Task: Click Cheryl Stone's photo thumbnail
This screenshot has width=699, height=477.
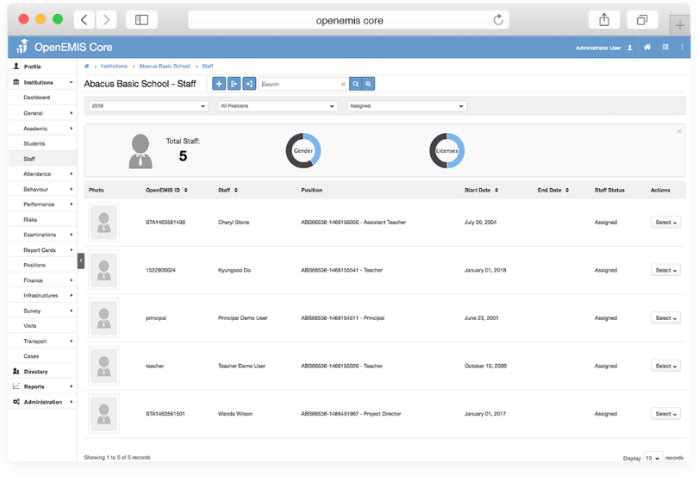Action: (x=104, y=222)
